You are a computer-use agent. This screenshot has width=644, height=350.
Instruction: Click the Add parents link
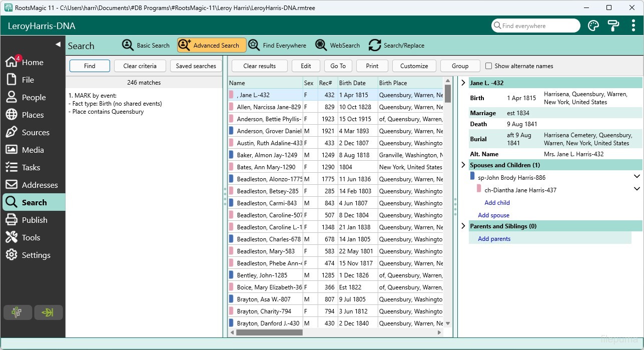coord(494,239)
